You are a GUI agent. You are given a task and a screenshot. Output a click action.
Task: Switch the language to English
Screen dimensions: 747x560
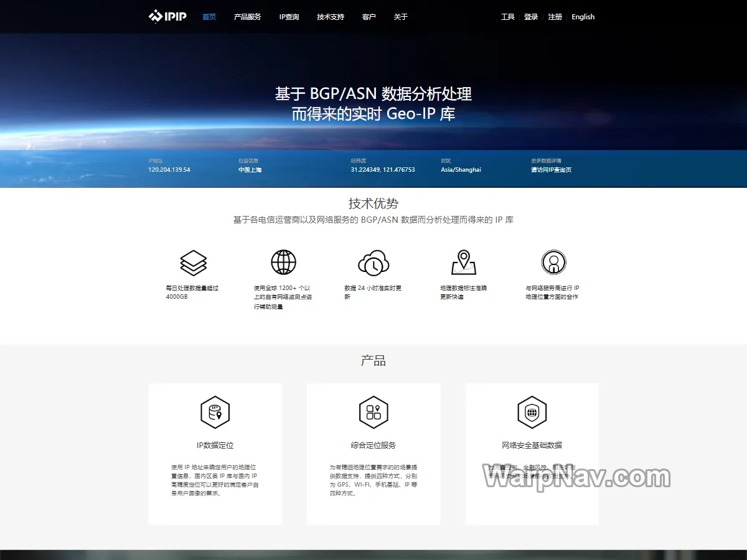(583, 17)
